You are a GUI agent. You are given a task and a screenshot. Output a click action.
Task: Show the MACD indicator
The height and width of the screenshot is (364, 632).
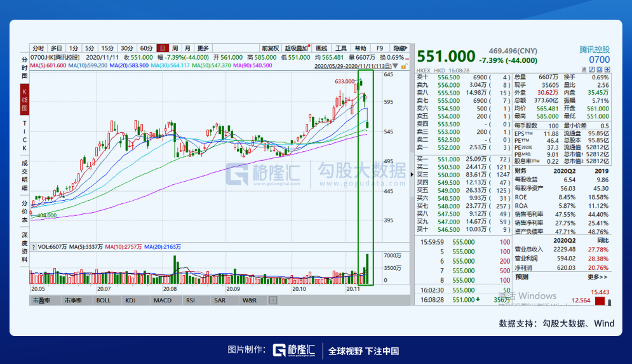click(163, 300)
